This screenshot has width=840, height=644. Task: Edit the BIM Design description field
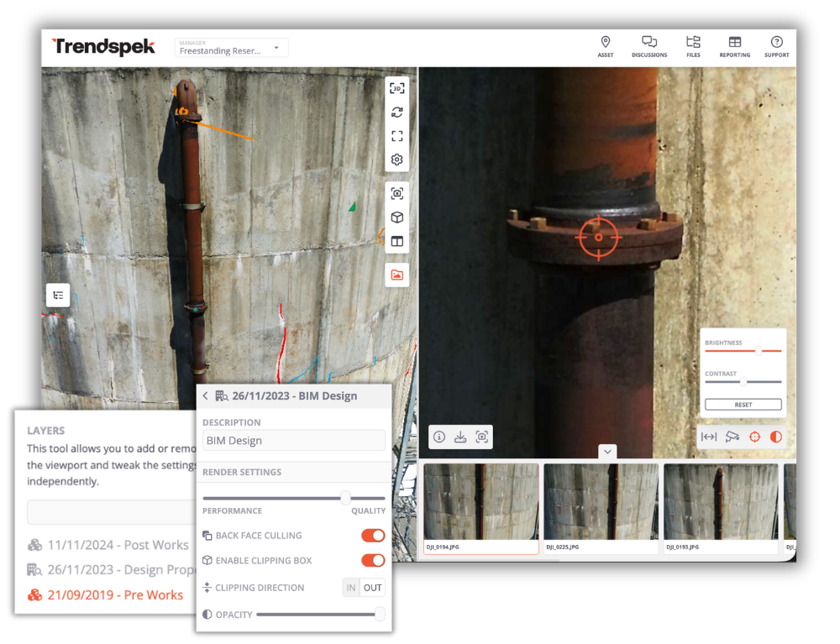pyautogui.click(x=293, y=441)
